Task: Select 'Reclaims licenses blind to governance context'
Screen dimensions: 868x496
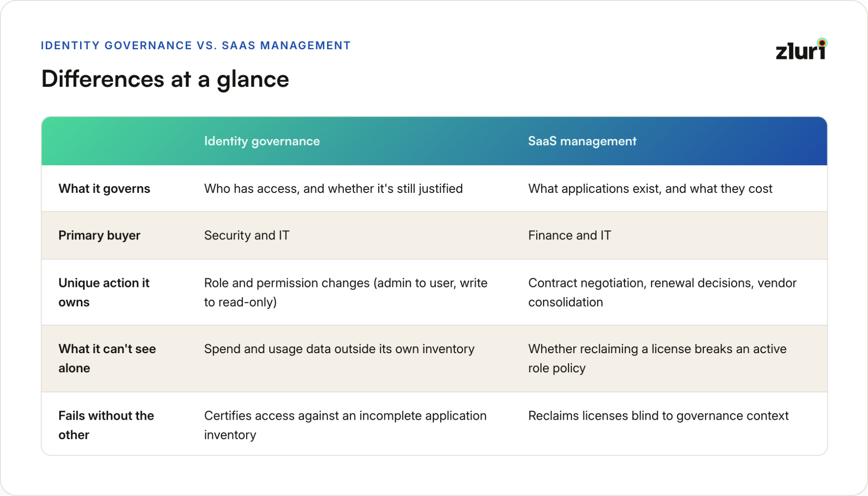Action: tap(658, 416)
